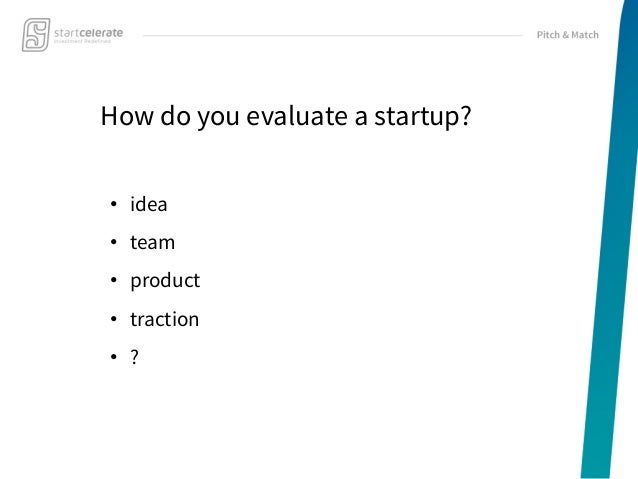The width and height of the screenshot is (638, 479).
Task: Select the word 'idea' in the list
Action: point(149,204)
